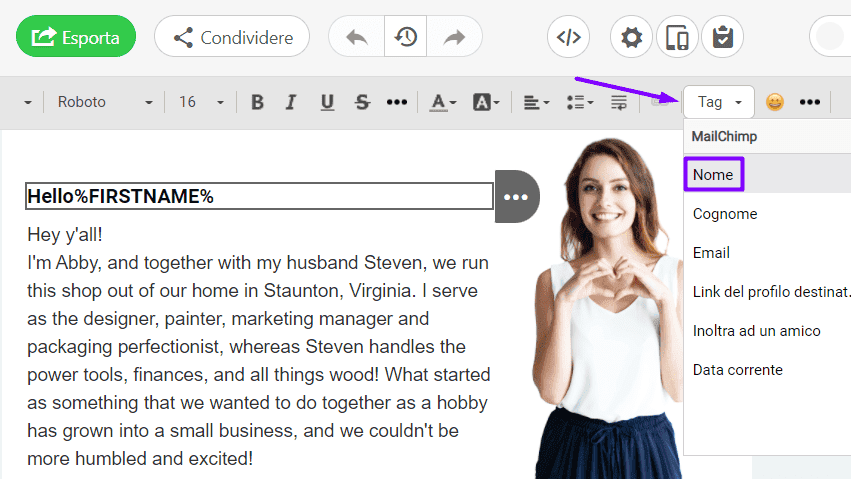Expand the Roboto font family dropdown

tap(105, 102)
